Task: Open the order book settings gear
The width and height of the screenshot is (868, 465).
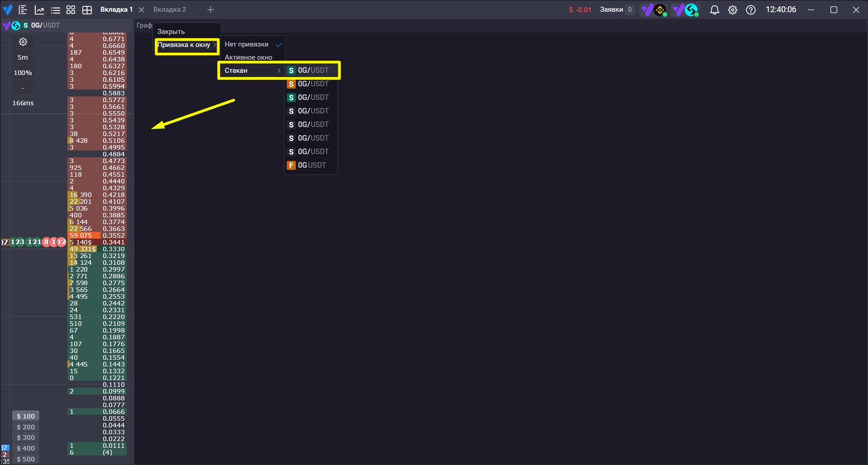Action: 23,42
